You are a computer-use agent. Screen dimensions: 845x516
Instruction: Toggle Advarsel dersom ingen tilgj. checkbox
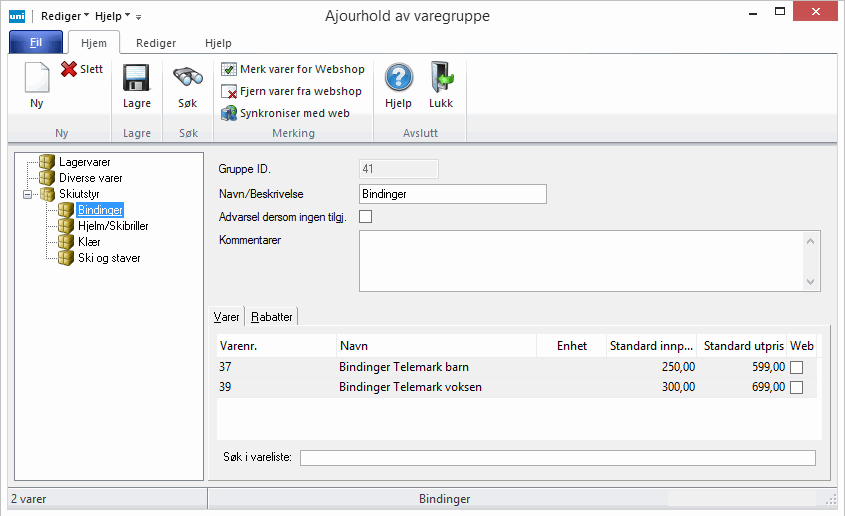pos(365,217)
